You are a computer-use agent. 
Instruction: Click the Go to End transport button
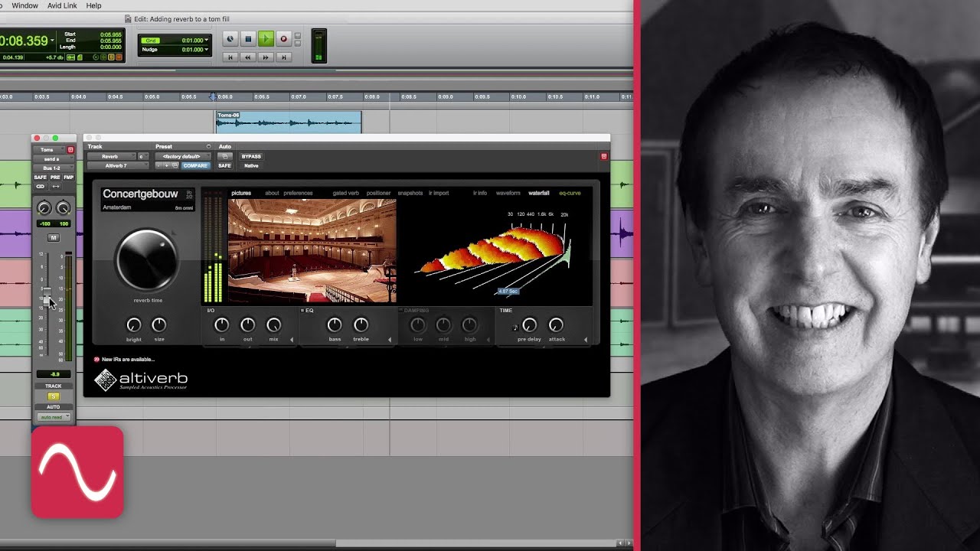tap(283, 57)
